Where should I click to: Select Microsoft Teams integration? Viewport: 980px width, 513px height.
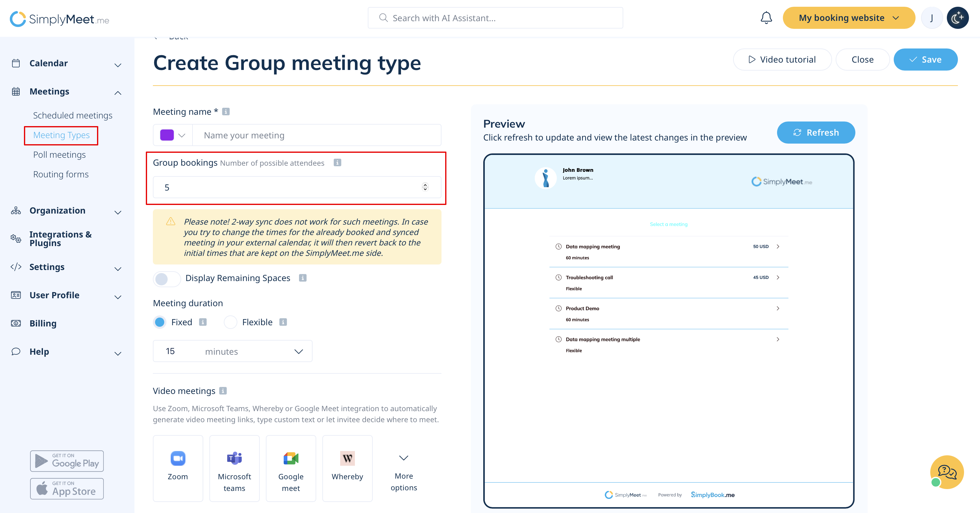pos(234,468)
